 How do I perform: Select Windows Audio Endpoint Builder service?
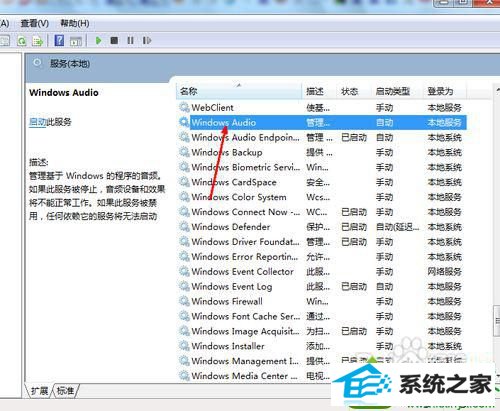pos(321,137)
